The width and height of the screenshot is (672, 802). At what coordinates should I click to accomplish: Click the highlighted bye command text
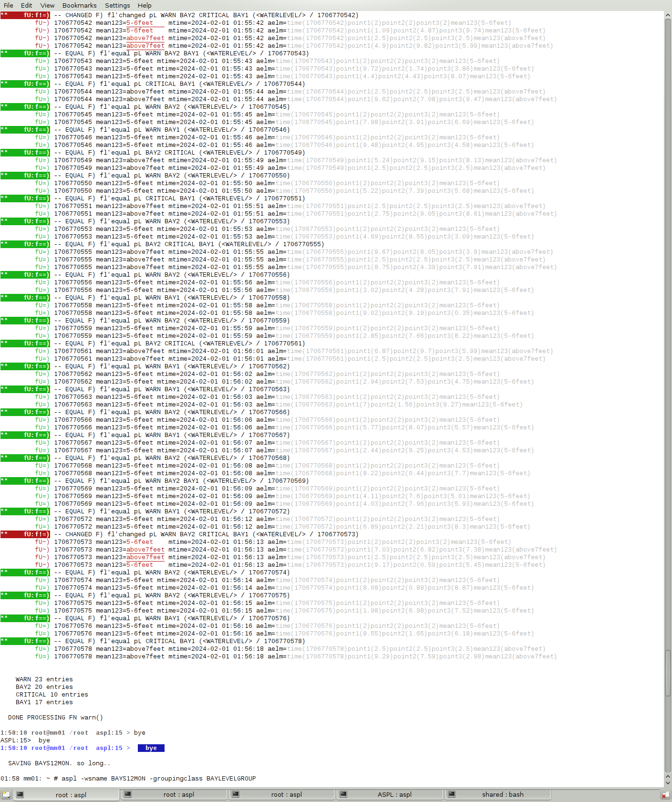[x=151, y=748]
